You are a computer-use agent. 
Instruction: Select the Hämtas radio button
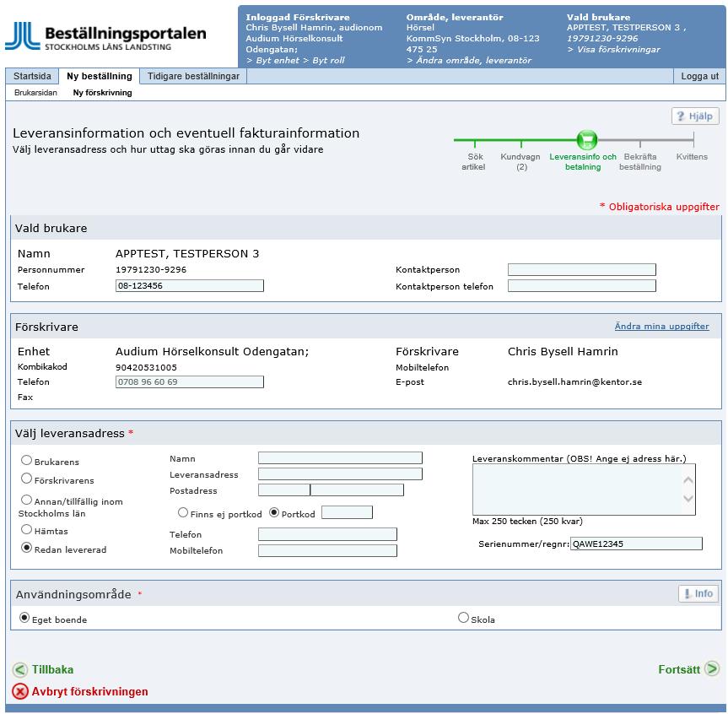26,529
